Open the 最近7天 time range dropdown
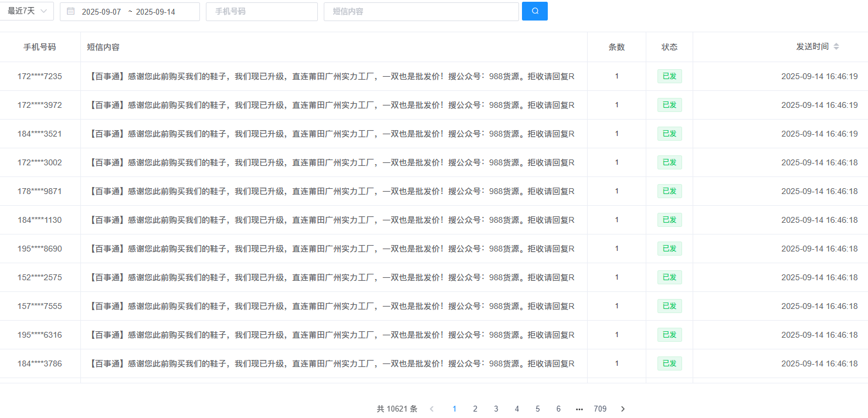This screenshot has height=418, width=868. tap(26, 11)
